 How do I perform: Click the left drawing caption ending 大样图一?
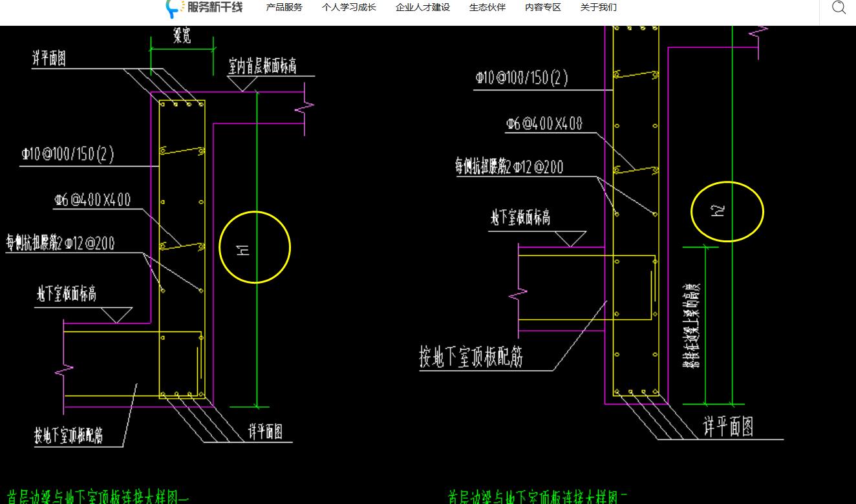98,498
